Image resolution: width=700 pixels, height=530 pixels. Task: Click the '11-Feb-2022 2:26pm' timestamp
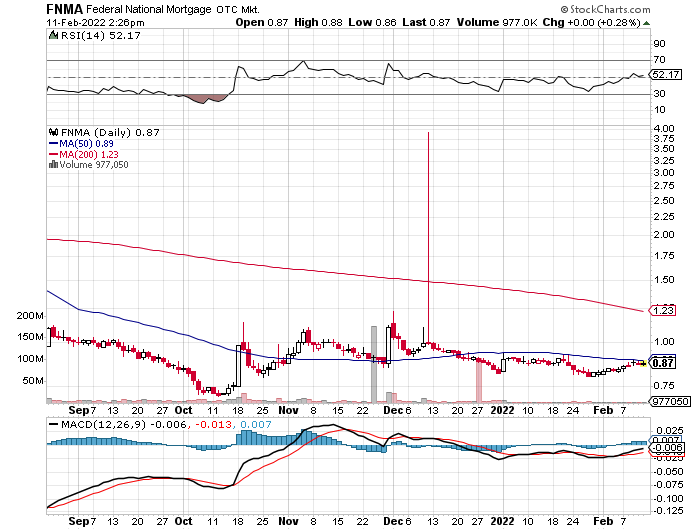point(96,22)
